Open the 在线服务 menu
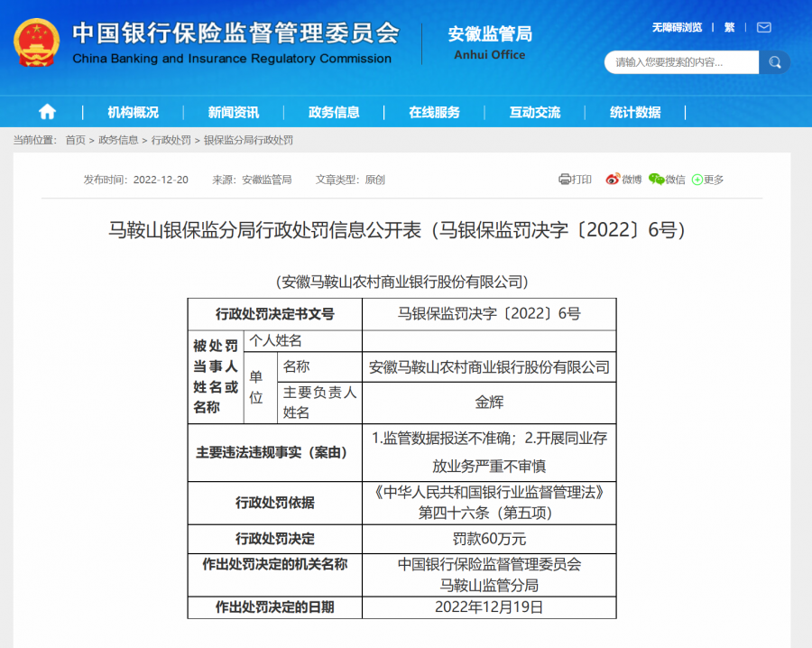The height and width of the screenshot is (648, 812). click(434, 113)
